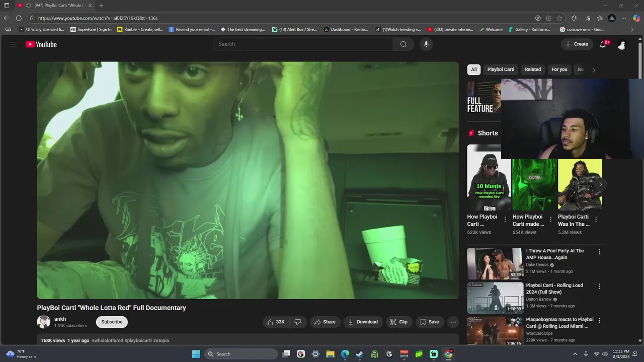Go to the YouTube home logo

pos(41,44)
